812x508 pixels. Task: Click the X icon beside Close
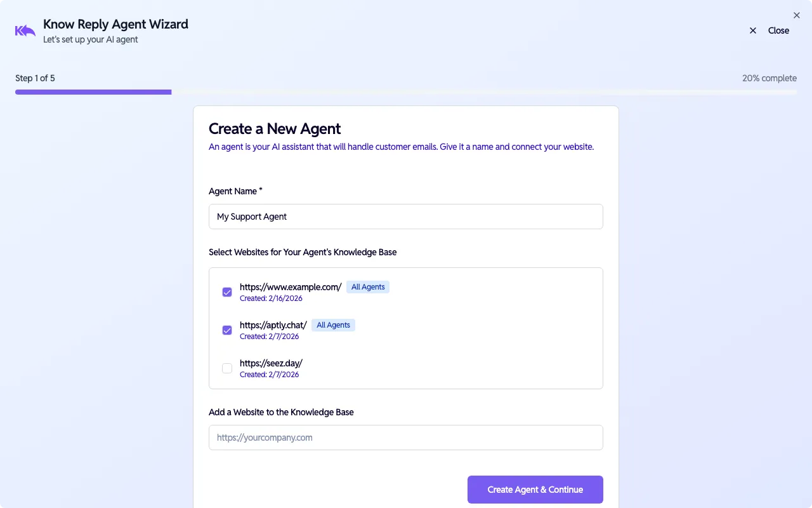[752, 30]
